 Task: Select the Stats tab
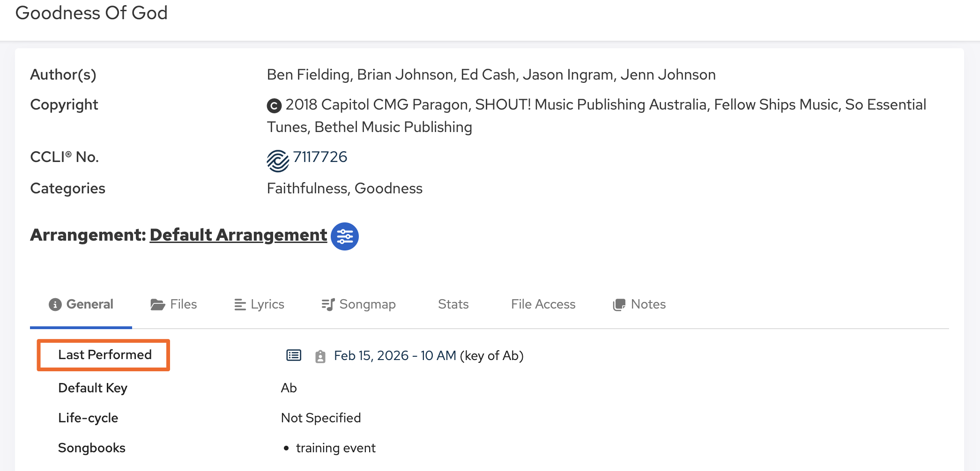coord(453,304)
